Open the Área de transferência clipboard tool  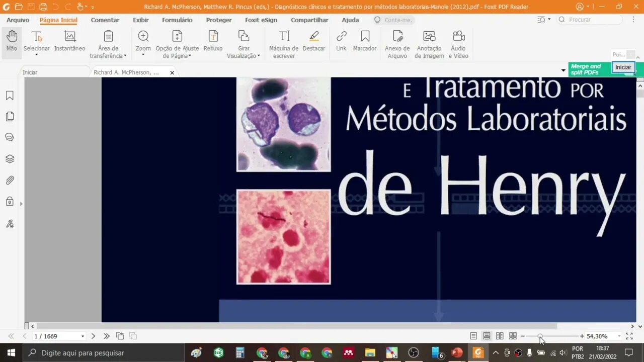click(x=108, y=44)
